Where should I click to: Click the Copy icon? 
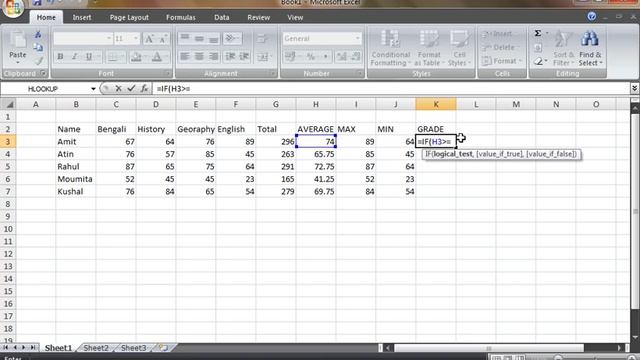pos(38,47)
